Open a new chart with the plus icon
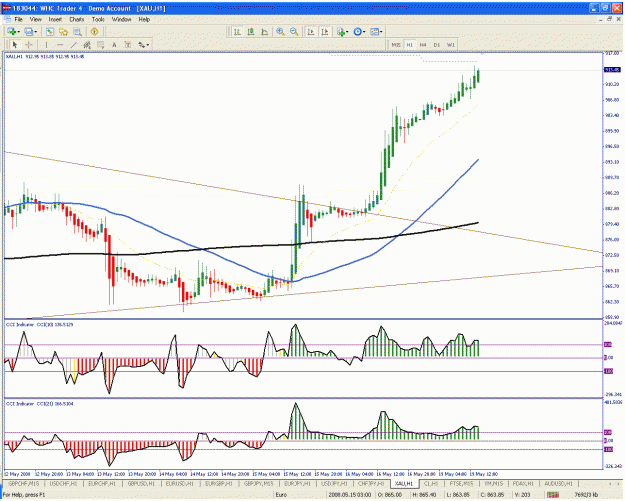Viewport: 625px width, 501px height. pyautogui.click(x=11, y=31)
